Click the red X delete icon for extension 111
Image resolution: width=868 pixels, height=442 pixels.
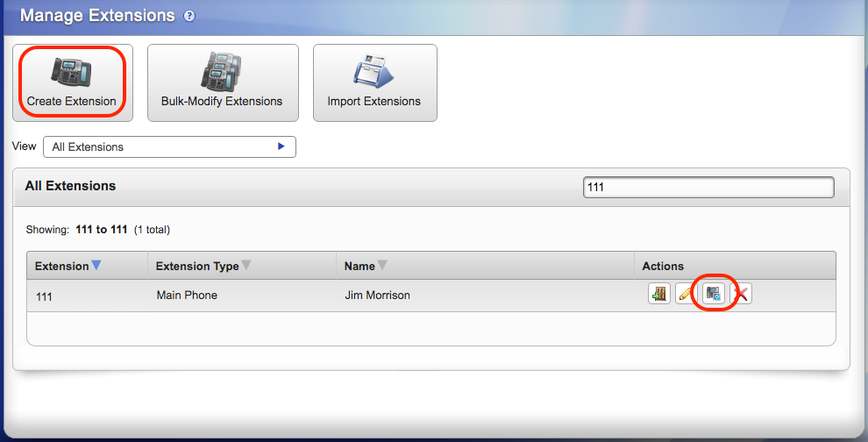741,294
